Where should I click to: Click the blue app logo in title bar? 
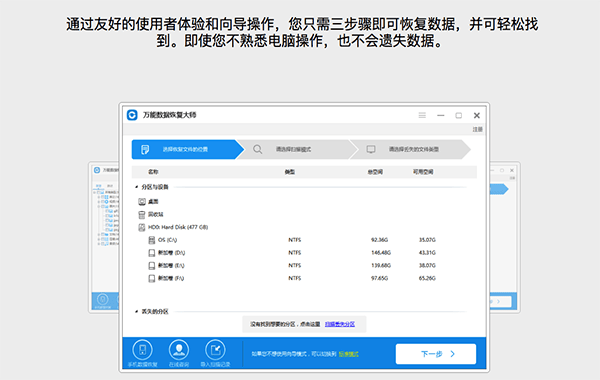[x=132, y=115]
